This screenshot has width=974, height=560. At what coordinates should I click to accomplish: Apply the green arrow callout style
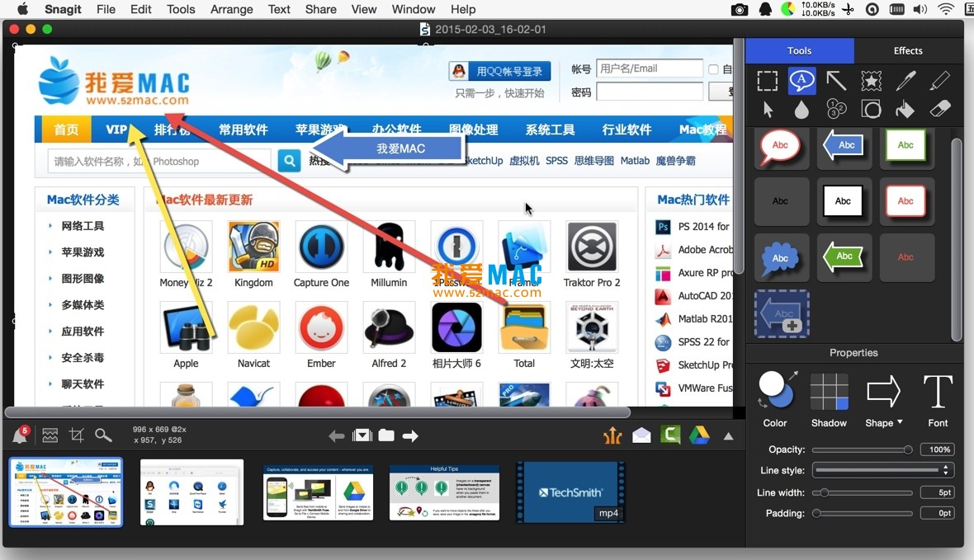coord(844,256)
